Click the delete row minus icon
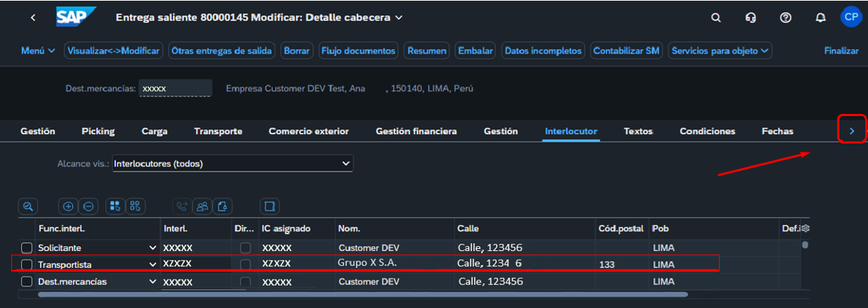Viewport: 868px width, 308px height. click(88, 207)
